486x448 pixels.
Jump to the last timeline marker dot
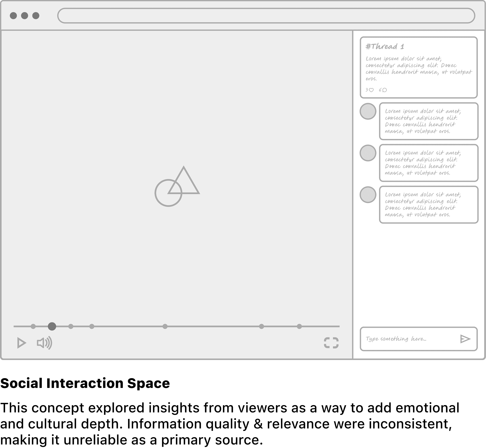(300, 326)
